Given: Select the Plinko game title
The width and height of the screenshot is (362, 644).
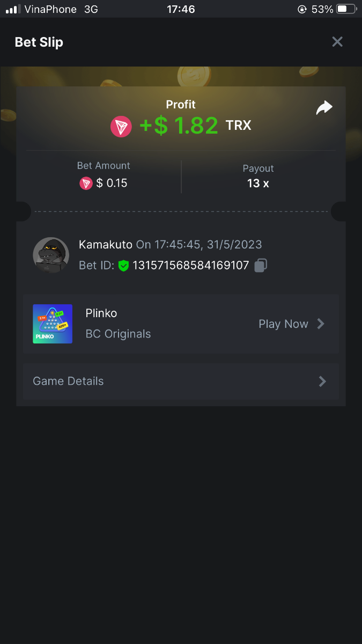Looking at the screenshot, I should [101, 313].
